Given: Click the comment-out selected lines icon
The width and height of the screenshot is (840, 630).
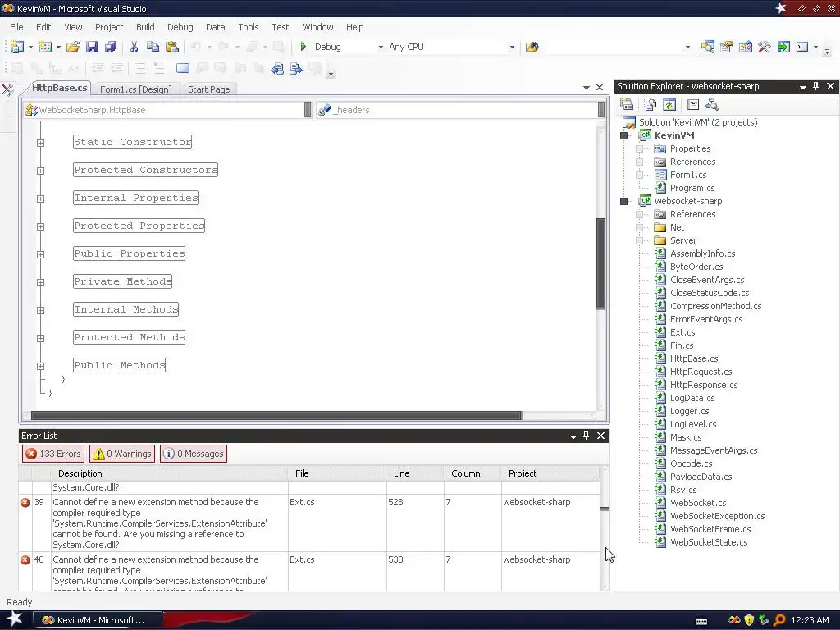Looking at the screenshot, I should (x=140, y=69).
